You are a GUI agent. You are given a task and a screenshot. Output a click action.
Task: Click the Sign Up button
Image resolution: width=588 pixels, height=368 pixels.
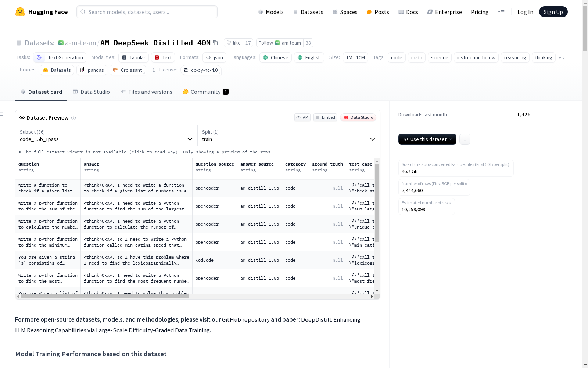[553, 12]
